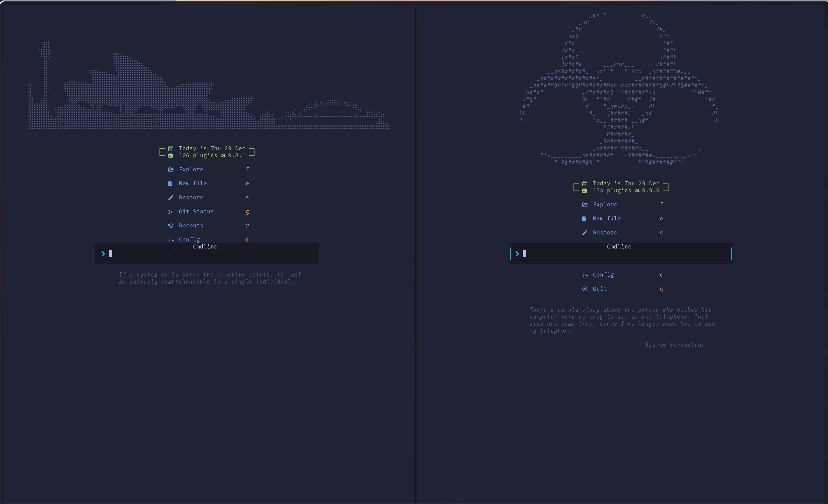The image size is (828, 504).
Task: Click the Git Status branch icon
Action: 171,212
